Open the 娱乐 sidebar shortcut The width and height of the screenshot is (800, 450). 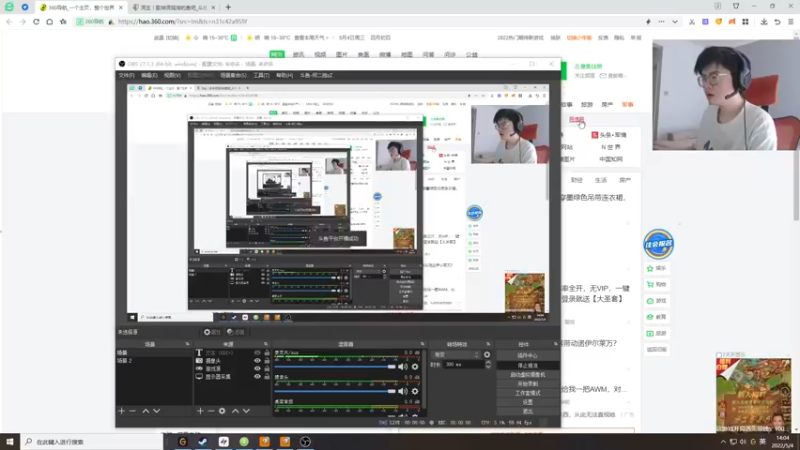pos(657,268)
